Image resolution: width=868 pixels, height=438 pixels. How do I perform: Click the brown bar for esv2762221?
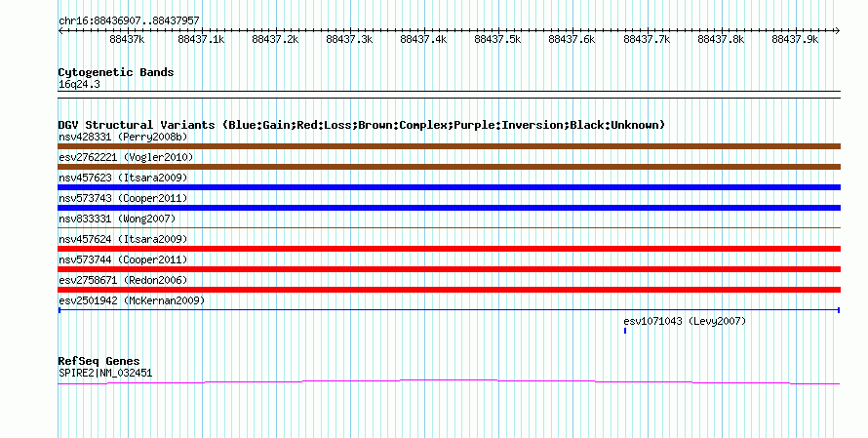click(449, 167)
